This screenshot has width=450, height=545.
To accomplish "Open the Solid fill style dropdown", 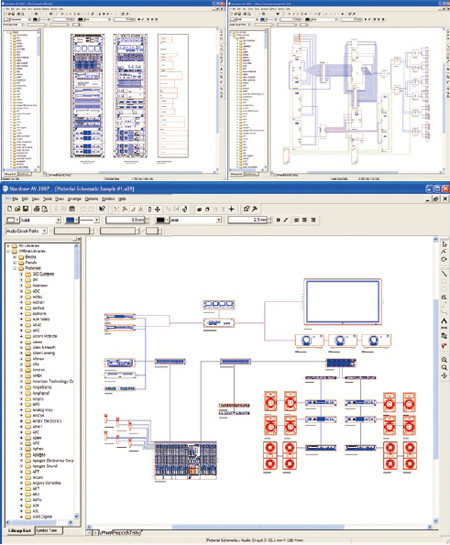I will (x=58, y=220).
